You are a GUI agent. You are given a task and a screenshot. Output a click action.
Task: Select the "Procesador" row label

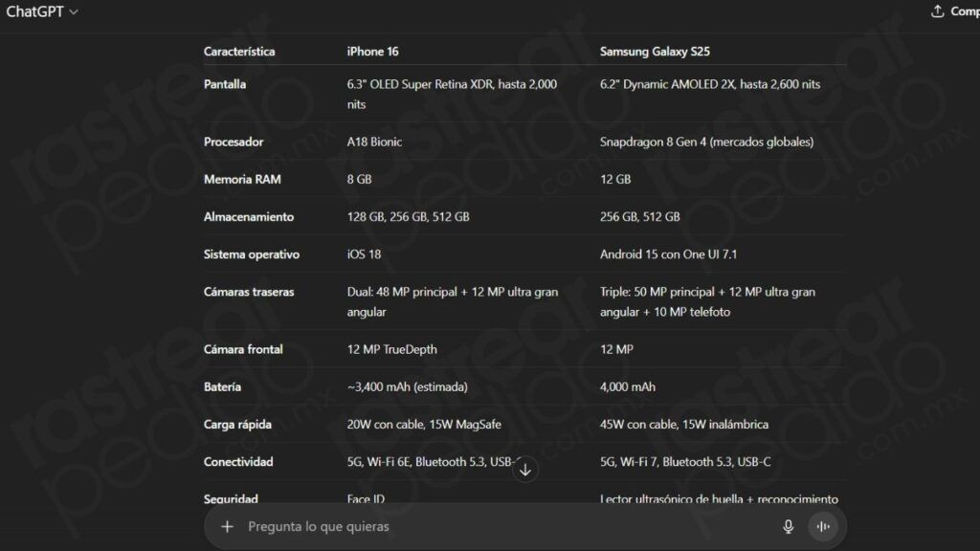point(234,142)
